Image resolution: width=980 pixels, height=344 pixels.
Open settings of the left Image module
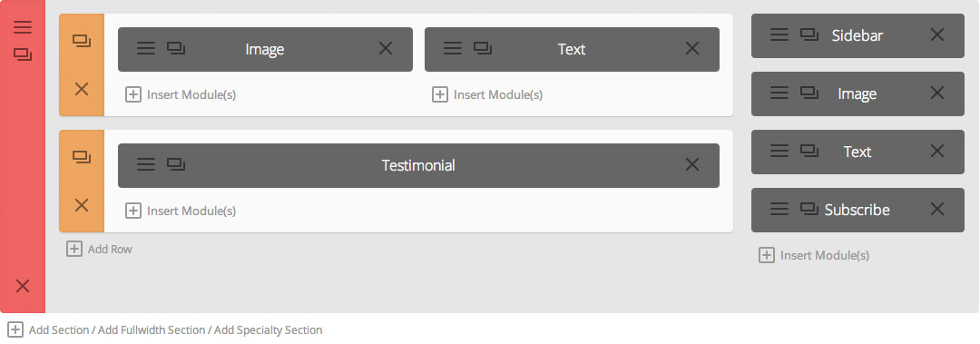[x=145, y=48]
